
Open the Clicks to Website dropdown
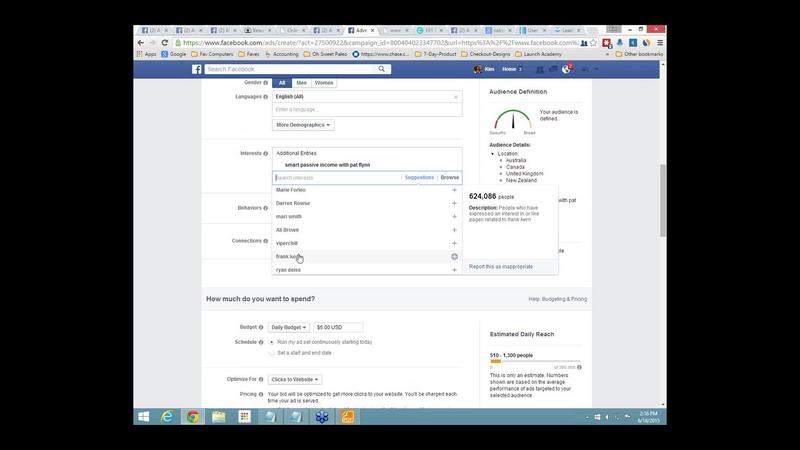point(295,380)
